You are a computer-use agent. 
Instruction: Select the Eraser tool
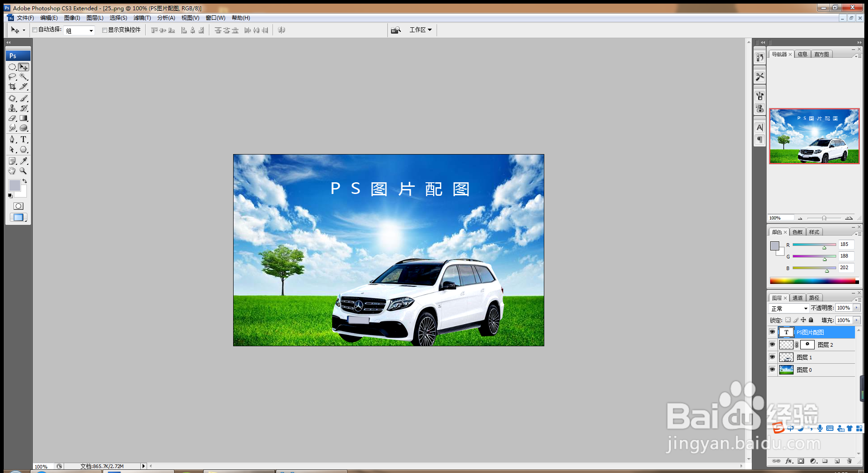point(12,118)
